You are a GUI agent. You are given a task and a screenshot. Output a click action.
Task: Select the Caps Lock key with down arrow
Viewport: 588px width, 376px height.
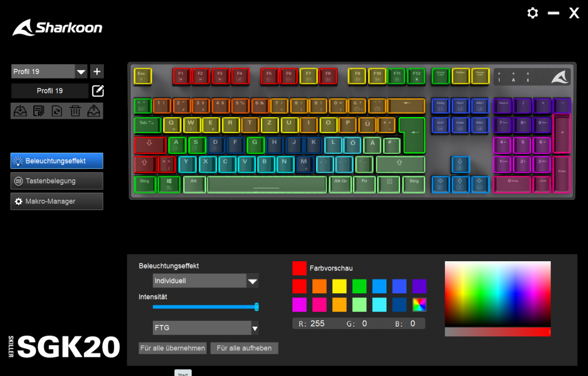click(150, 145)
